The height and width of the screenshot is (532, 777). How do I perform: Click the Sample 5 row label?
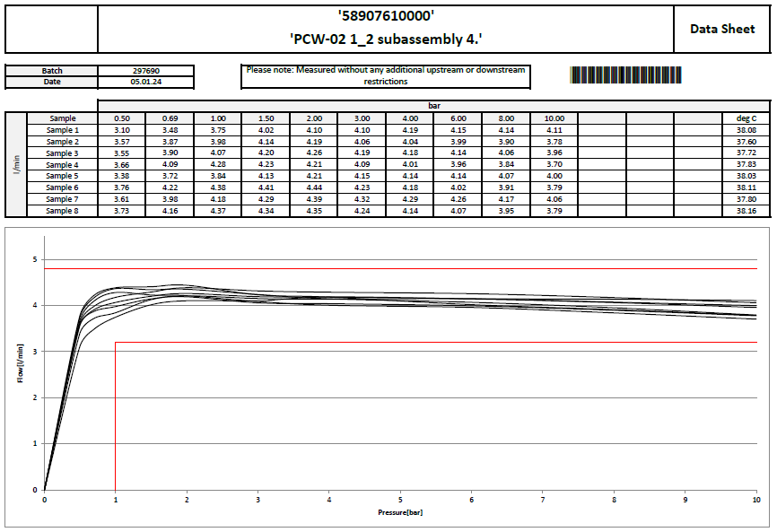62,177
